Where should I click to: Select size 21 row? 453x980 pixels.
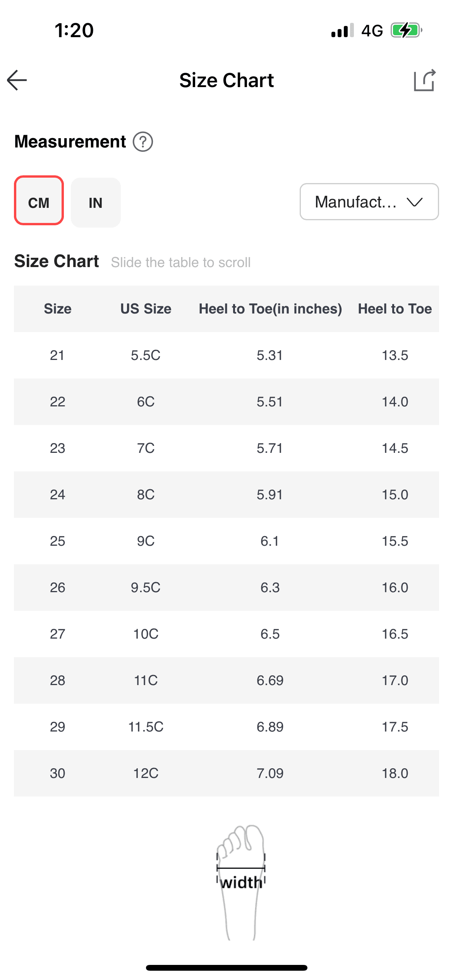(57, 355)
